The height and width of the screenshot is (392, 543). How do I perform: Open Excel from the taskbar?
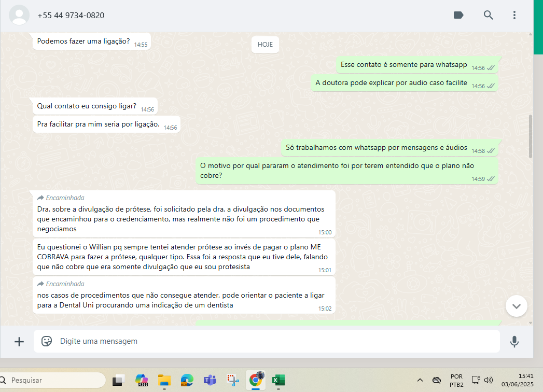click(279, 380)
